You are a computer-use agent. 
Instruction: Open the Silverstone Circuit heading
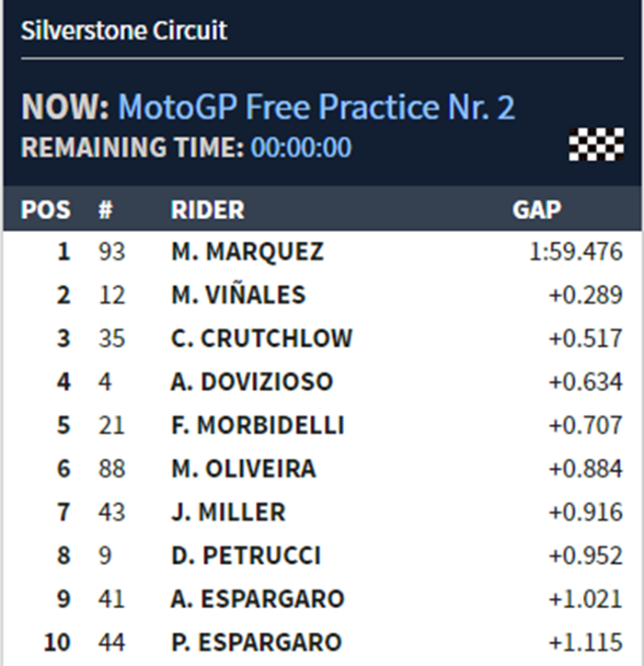tap(124, 29)
